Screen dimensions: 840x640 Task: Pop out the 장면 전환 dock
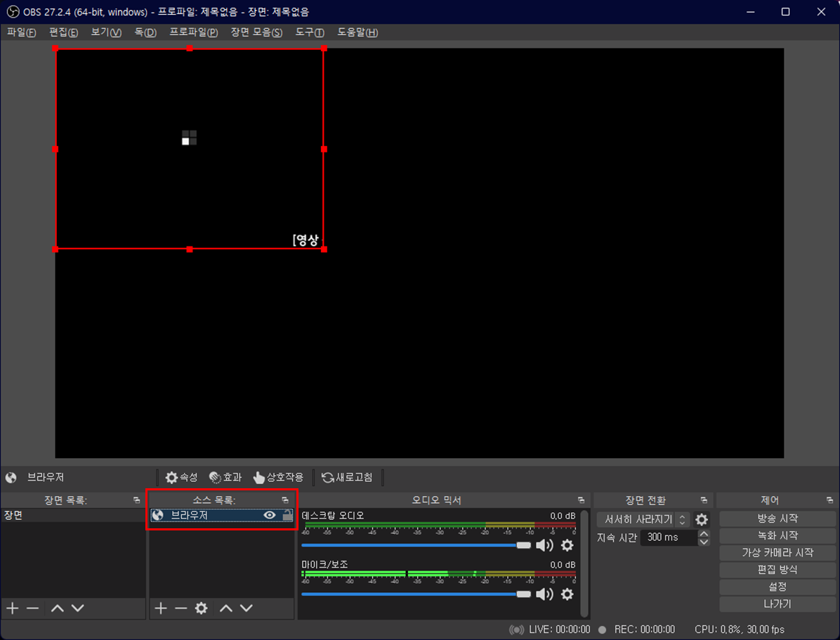704,500
